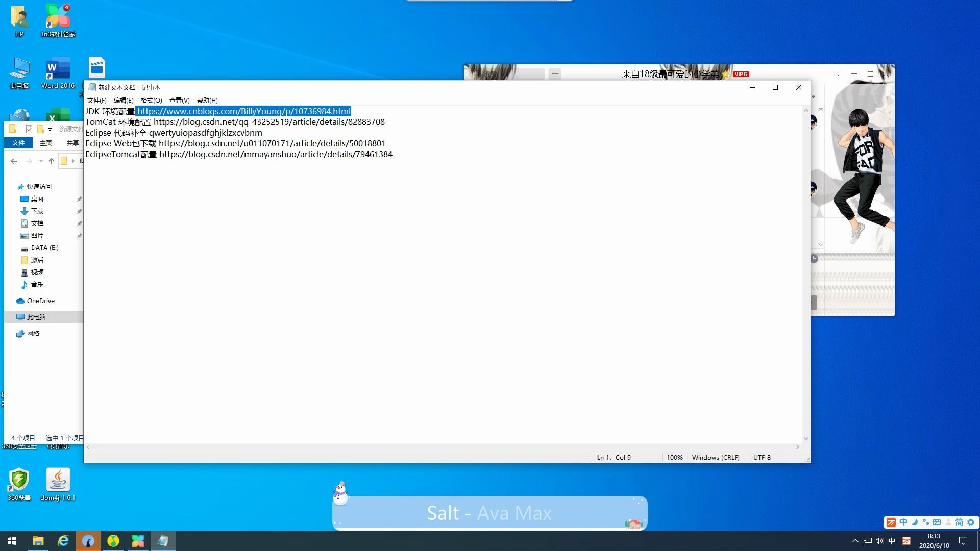This screenshot has height=551, width=980.
Task: Toggle simplified/traditional 简 in IME toolbar
Action: [959, 522]
